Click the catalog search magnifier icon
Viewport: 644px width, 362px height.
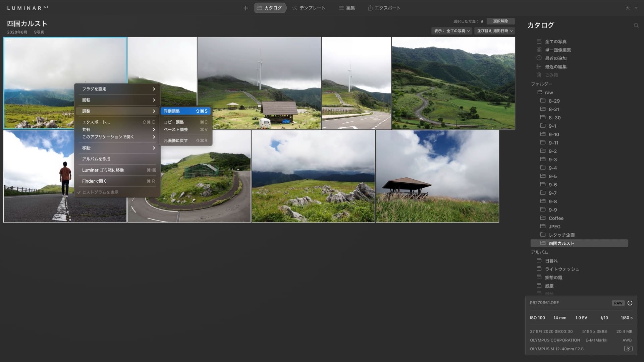(x=636, y=25)
